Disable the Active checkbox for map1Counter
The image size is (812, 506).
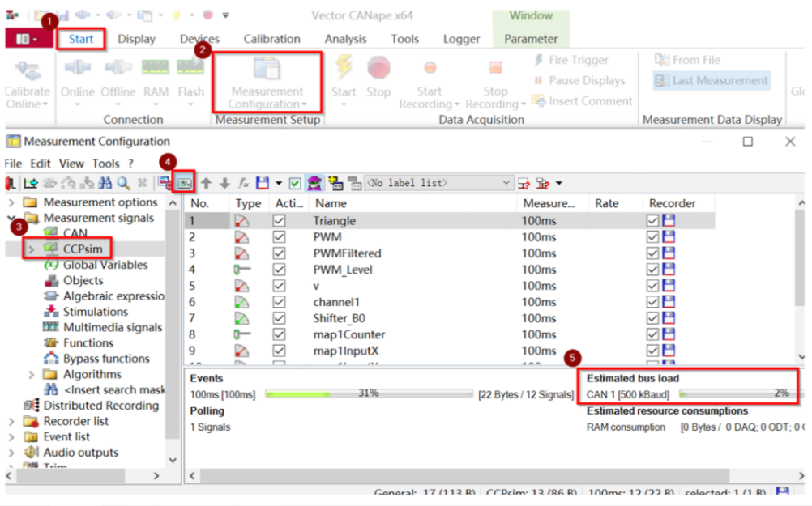pos(280,334)
